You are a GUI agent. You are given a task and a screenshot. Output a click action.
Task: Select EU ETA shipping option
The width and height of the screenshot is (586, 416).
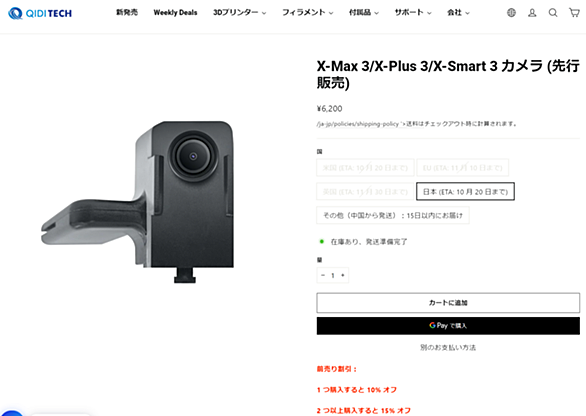tap(463, 167)
